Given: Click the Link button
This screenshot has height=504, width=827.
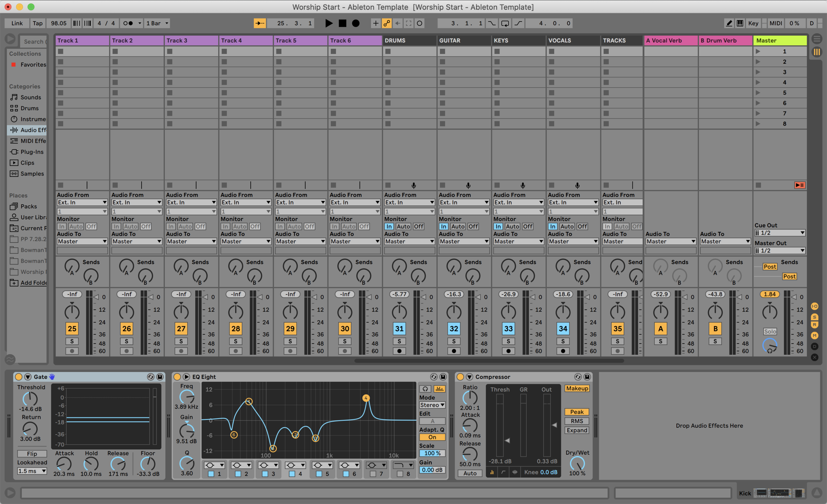Looking at the screenshot, I should [17, 23].
